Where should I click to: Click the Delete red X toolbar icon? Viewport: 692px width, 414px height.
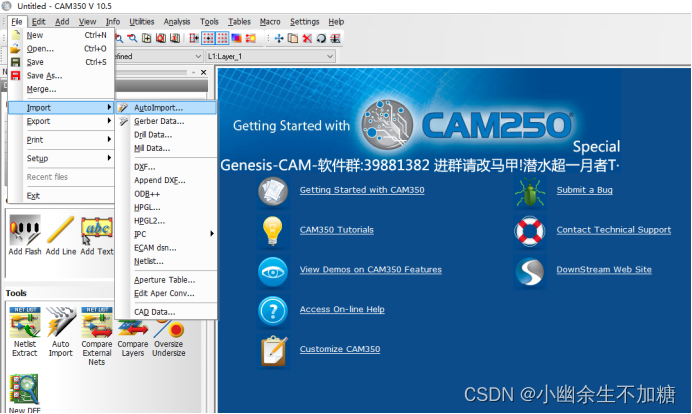pyautogui.click(x=307, y=38)
